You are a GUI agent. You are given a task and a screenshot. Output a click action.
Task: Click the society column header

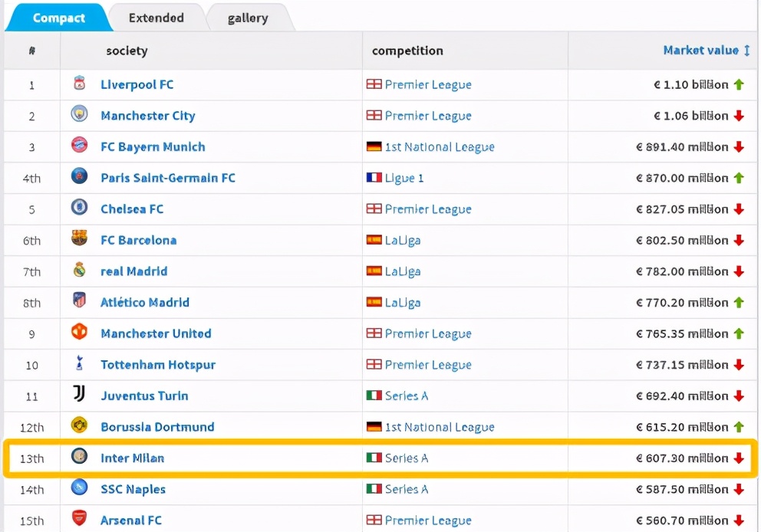point(127,51)
